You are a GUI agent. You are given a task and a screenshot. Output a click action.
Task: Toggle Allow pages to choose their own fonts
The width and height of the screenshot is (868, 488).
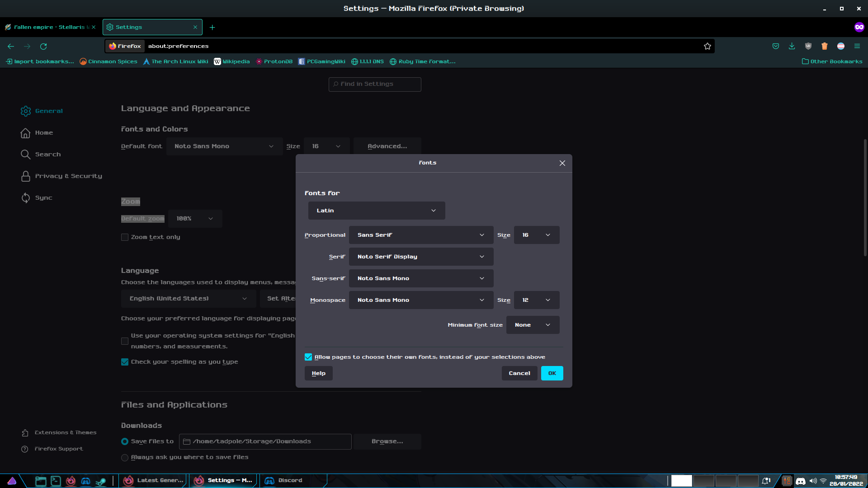(308, 357)
